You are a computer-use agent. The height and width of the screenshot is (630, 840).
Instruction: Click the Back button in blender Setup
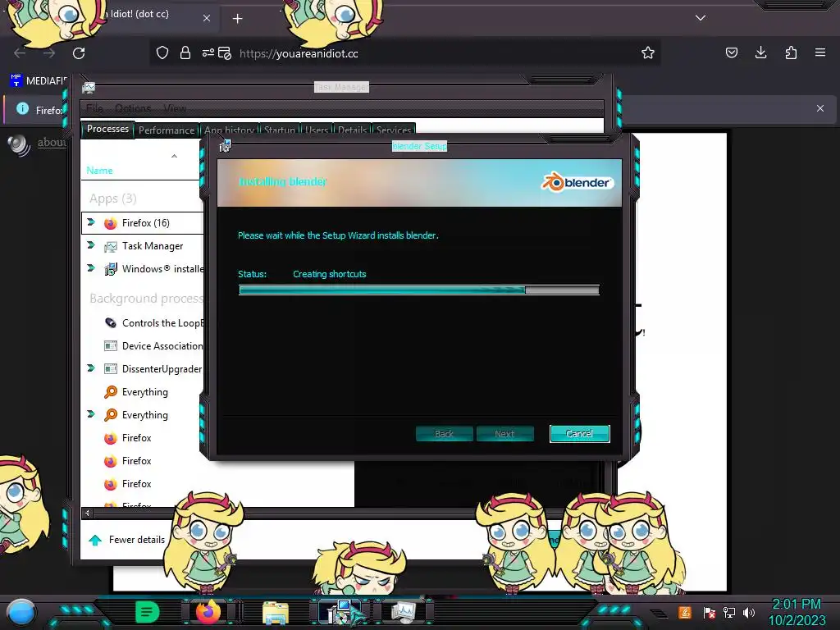tap(444, 434)
